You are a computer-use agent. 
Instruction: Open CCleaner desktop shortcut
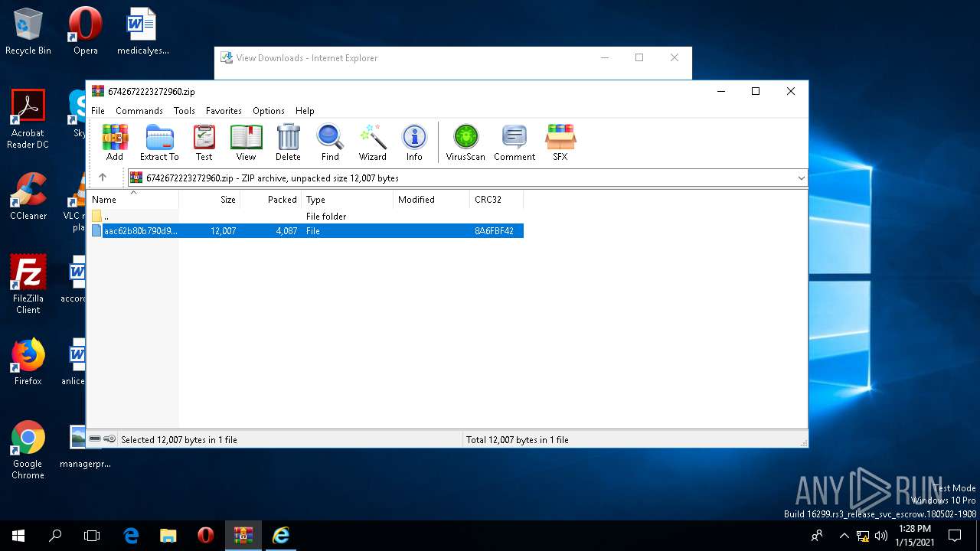28,196
